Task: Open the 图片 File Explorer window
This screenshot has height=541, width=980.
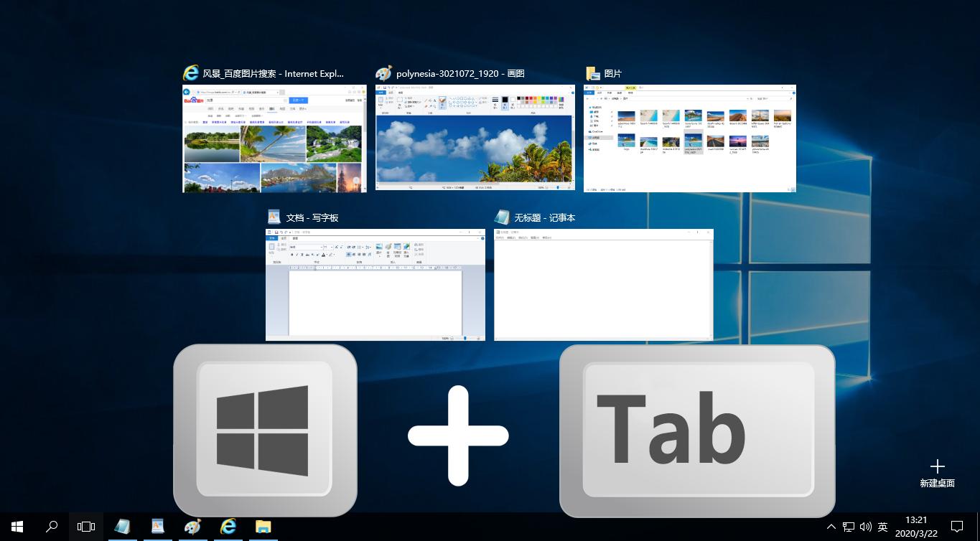Action: tap(689, 138)
